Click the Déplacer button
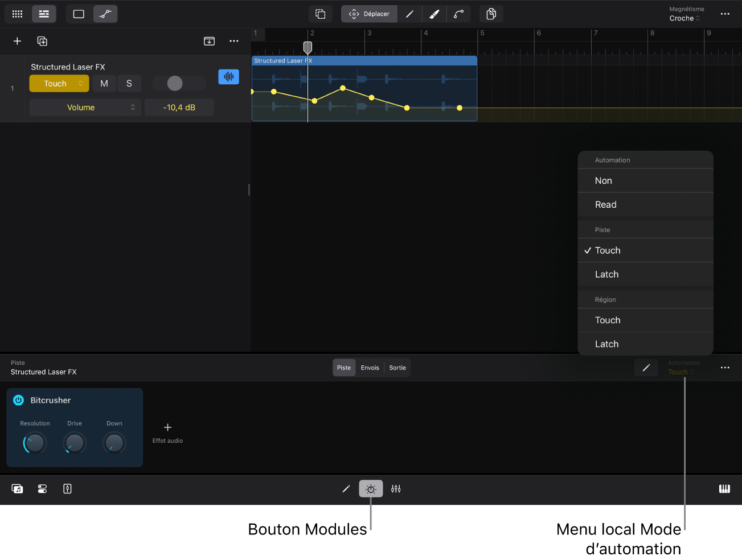 tap(369, 14)
